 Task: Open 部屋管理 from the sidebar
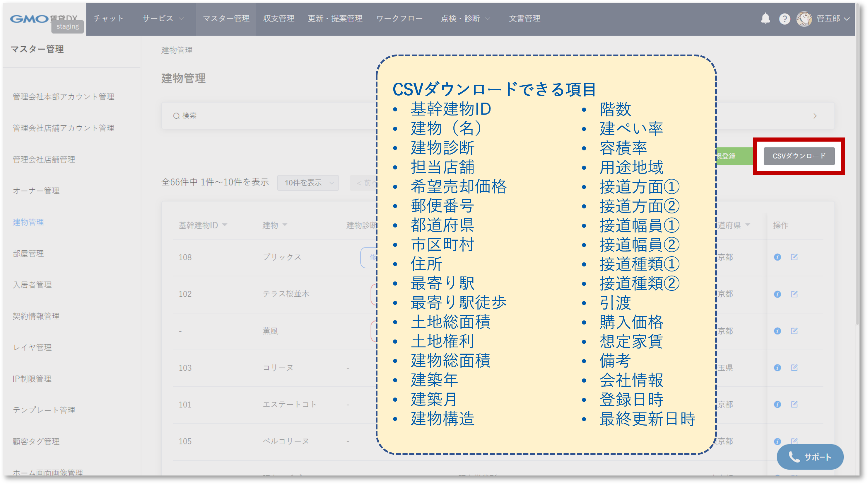coord(28,253)
